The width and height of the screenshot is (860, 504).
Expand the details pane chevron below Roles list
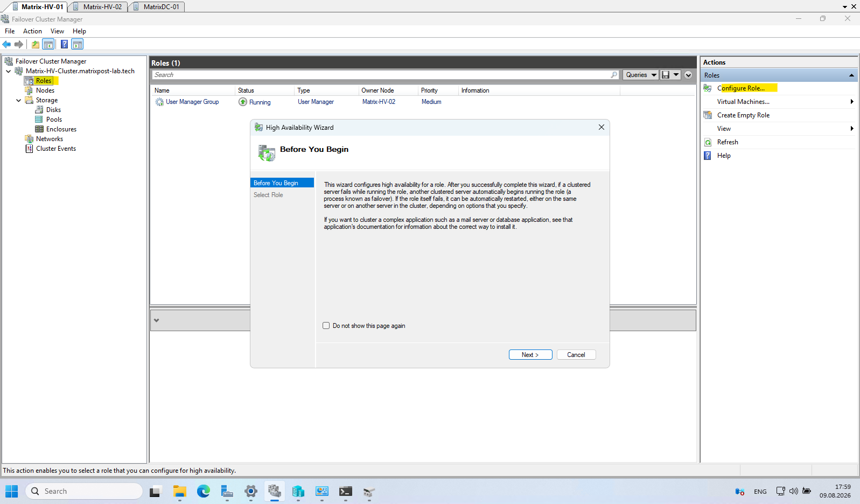[x=157, y=320]
